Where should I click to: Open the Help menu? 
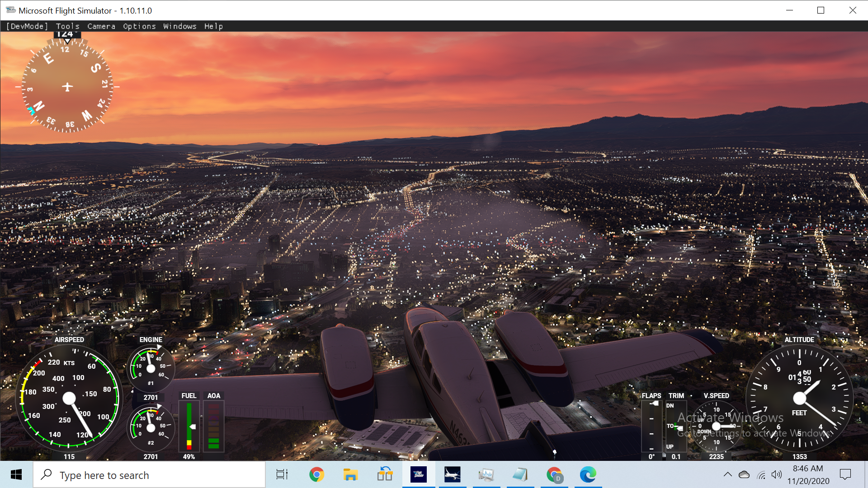point(213,26)
